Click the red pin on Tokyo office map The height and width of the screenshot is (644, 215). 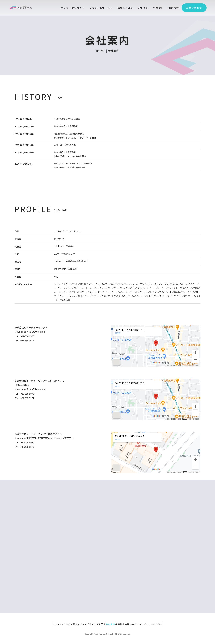tap(156, 450)
